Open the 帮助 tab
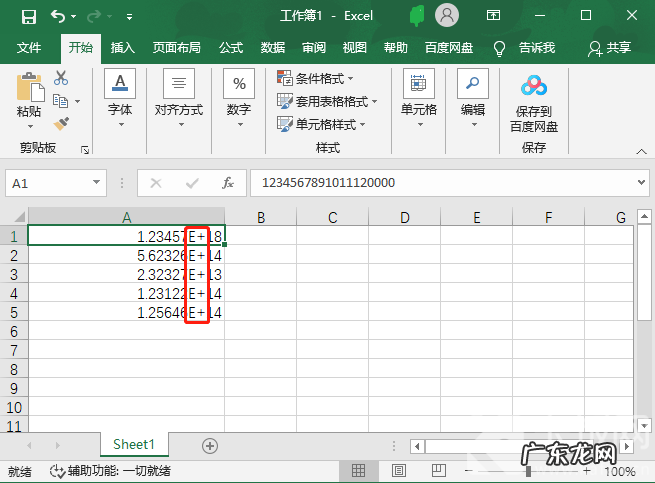655x483 pixels. [396, 48]
